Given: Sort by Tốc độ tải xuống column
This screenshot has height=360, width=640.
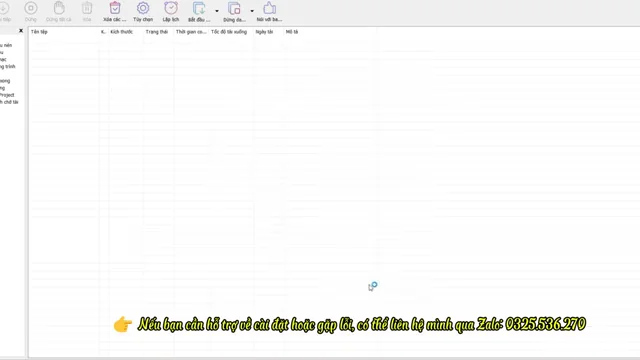Looking at the screenshot, I should click(229, 32).
